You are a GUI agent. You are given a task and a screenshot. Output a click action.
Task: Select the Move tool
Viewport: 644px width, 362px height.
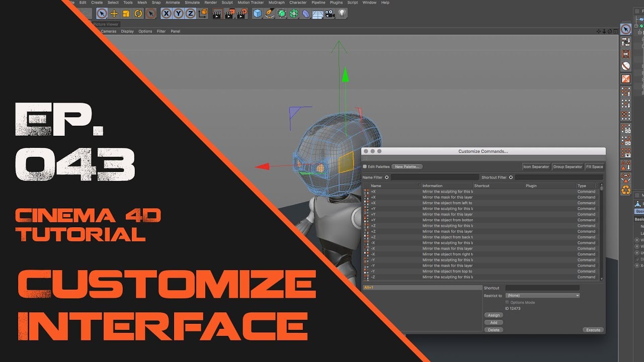click(x=114, y=14)
